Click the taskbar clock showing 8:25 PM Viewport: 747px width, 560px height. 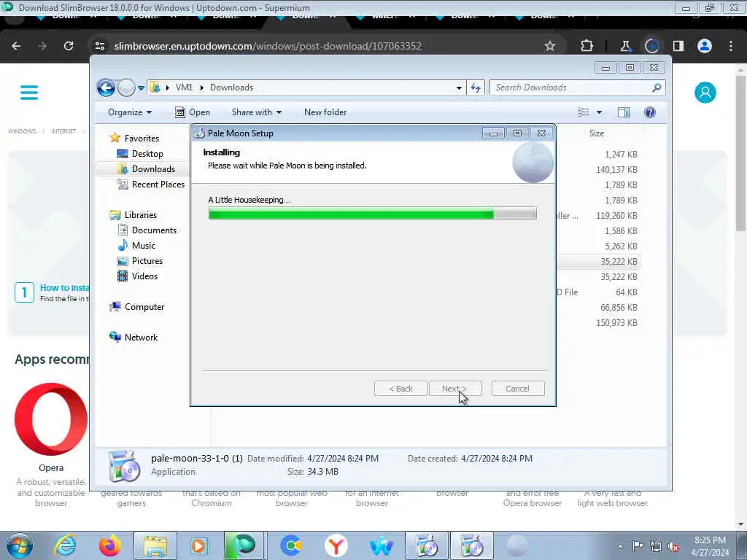(x=710, y=546)
